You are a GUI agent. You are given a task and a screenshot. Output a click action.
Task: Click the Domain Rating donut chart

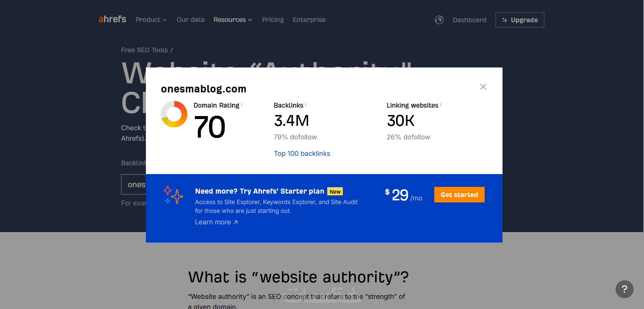[174, 114]
